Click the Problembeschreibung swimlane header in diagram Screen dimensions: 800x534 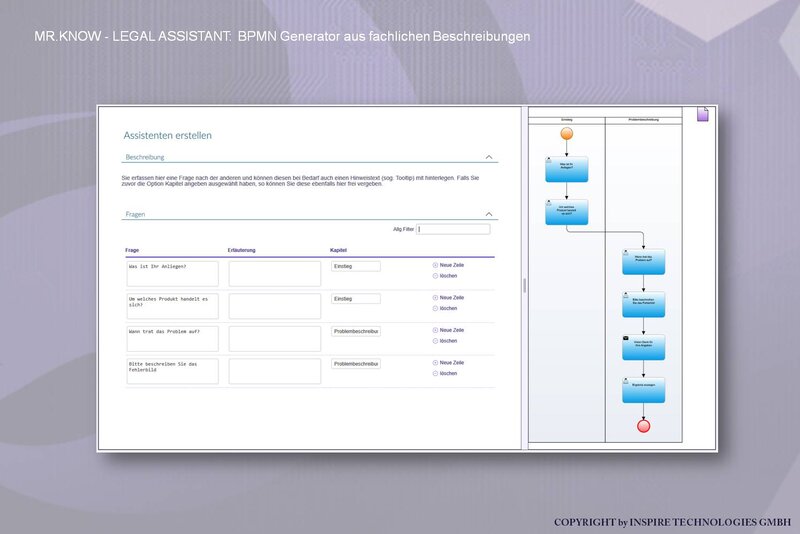click(643, 120)
